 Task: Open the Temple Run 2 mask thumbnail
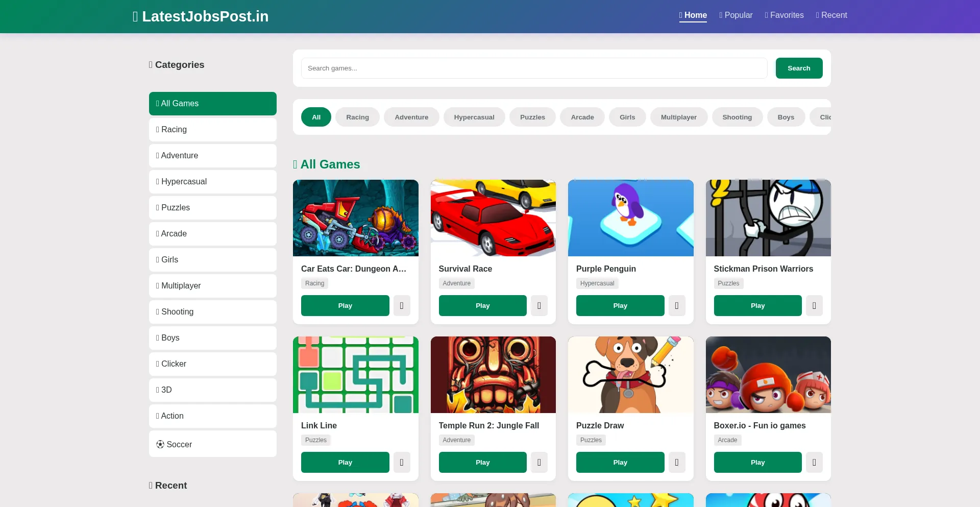(493, 375)
